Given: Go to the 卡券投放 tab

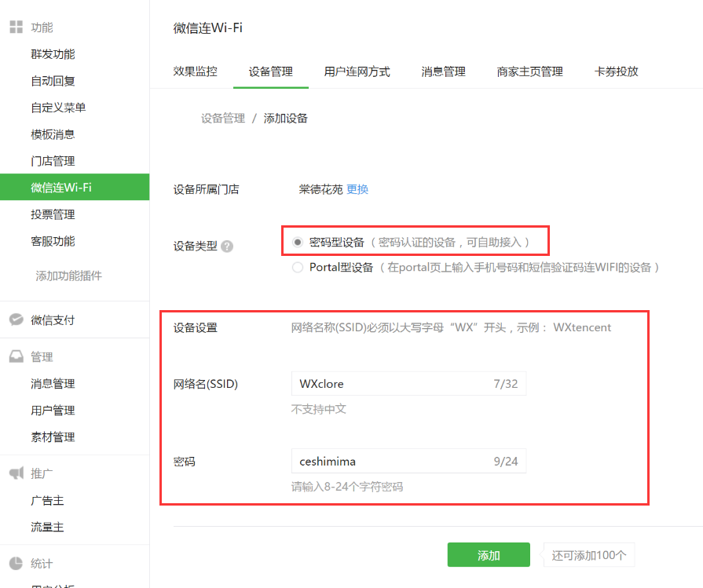Looking at the screenshot, I should coord(616,71).
